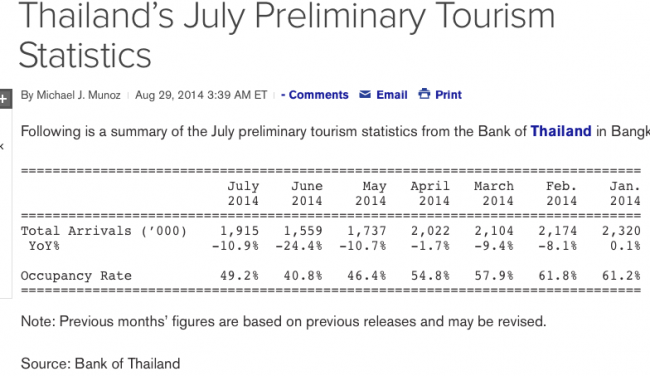Image resolution: width=650 pixels, height=376 pixels.
Task: Select the July 2014 column header
Action: (243, 193)
